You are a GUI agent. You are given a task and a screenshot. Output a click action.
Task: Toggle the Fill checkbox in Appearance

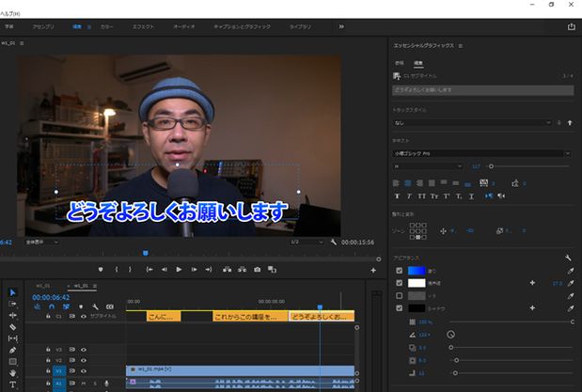399,271
